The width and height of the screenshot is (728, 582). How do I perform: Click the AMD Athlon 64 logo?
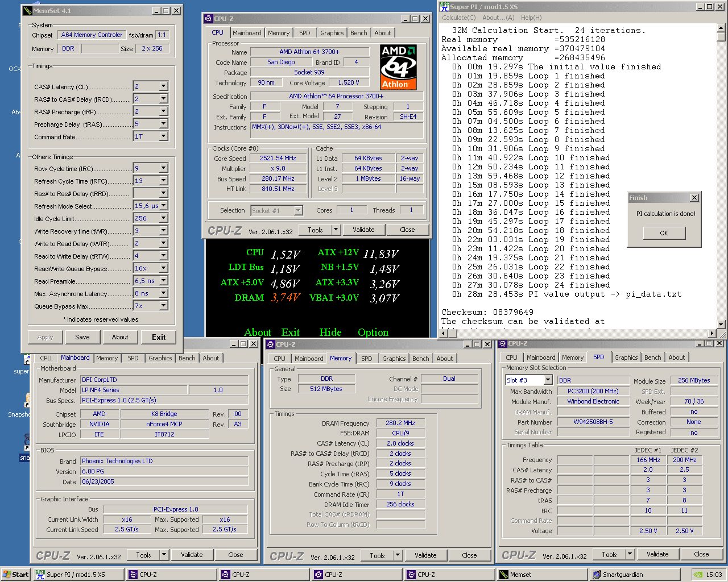398,67
